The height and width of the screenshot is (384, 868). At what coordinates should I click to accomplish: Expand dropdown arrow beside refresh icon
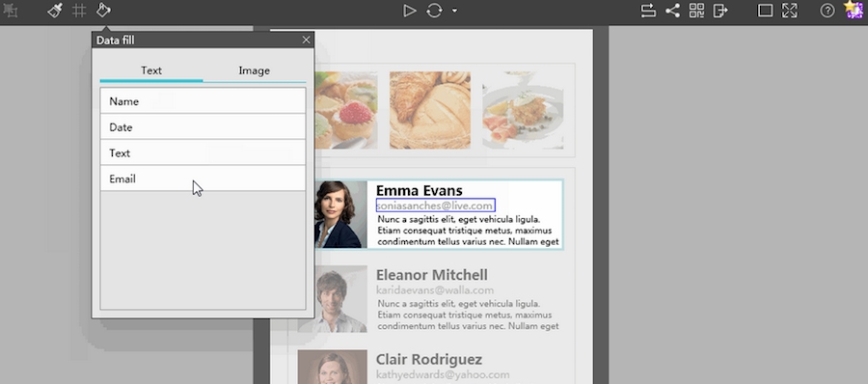[454, 11]
